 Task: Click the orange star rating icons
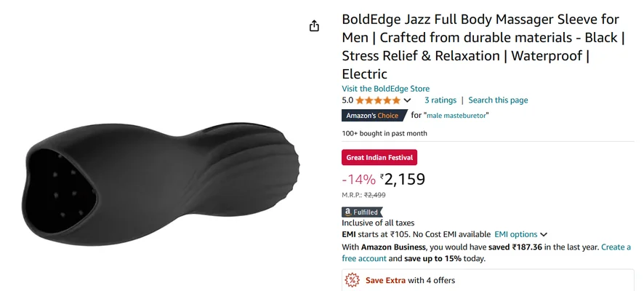coord(378,100)
